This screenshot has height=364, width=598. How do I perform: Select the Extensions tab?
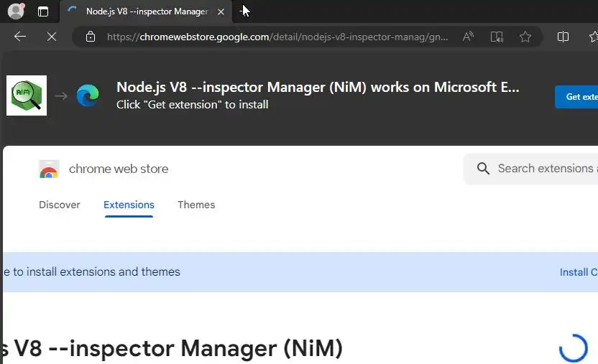(x=129, y=205)
